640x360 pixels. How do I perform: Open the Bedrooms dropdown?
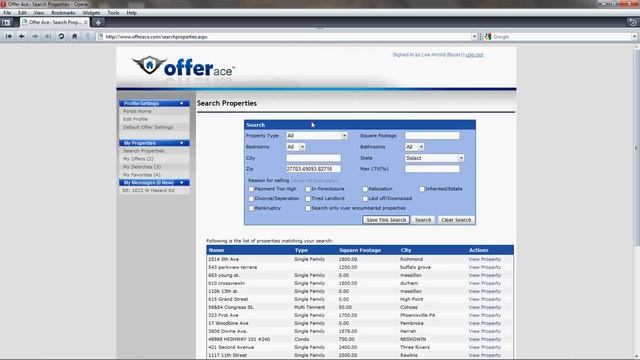point(296,147)
